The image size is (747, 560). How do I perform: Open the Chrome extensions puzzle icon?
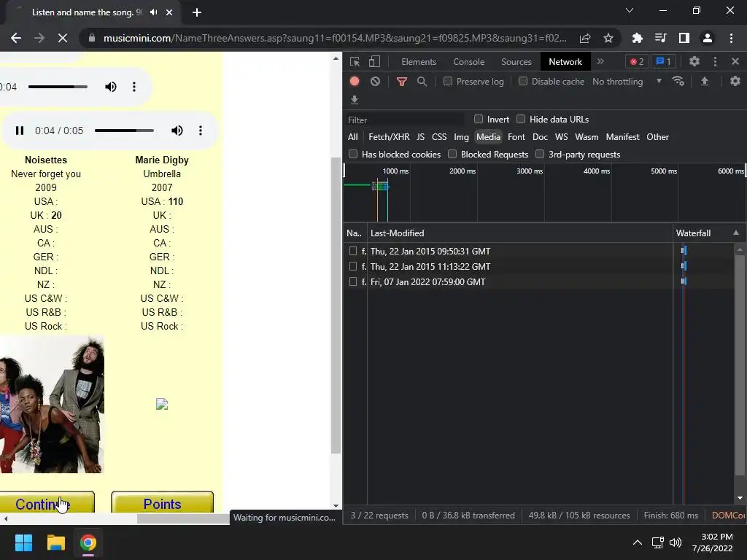(x=637, y=38)
